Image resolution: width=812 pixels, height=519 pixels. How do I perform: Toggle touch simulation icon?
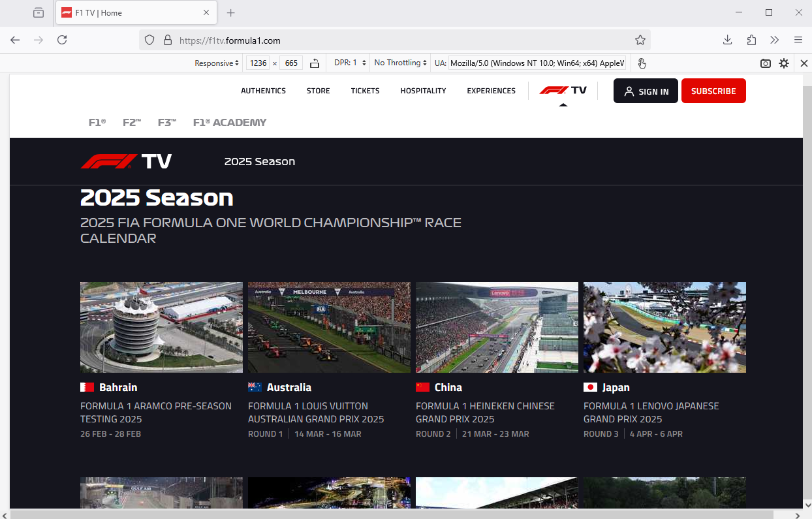642,63
